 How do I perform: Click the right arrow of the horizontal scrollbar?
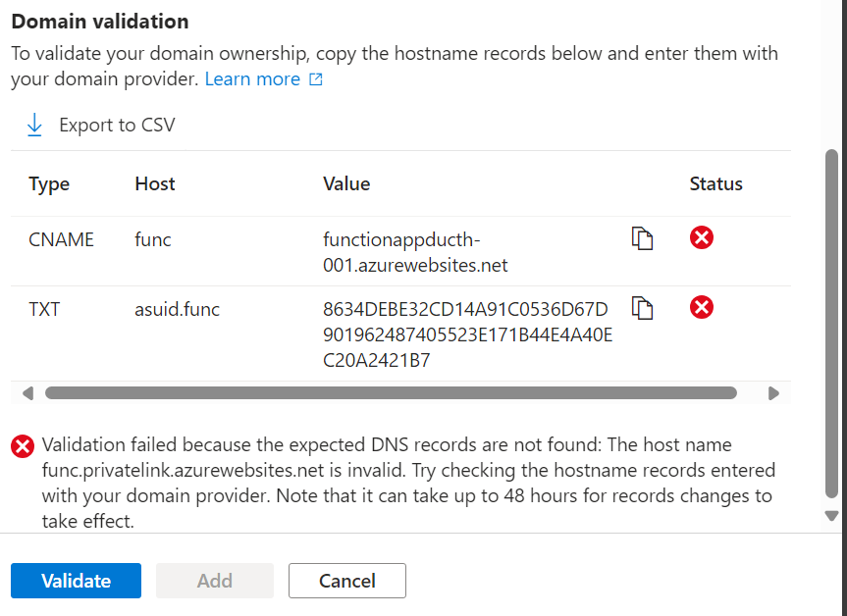pos(775,392)
